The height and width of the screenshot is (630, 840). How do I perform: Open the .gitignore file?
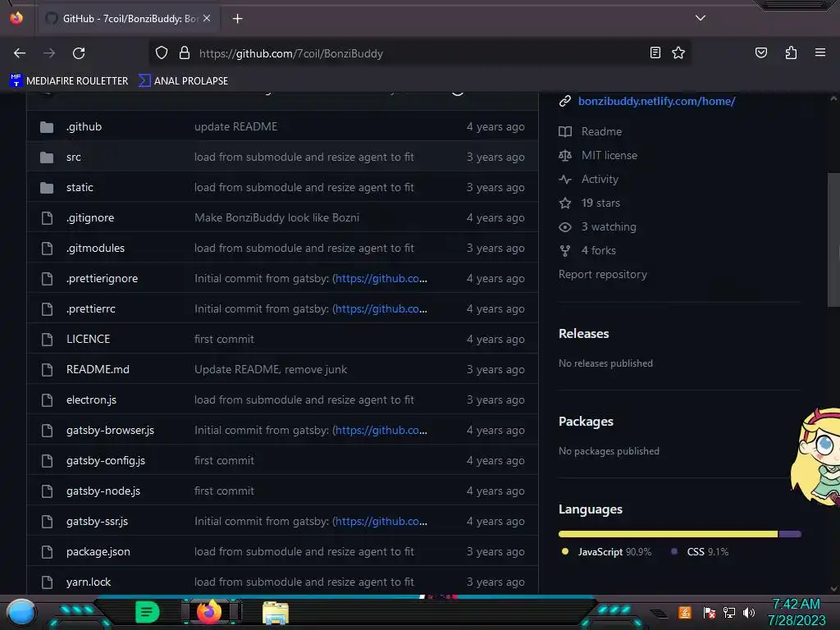[x=90, y=218]
